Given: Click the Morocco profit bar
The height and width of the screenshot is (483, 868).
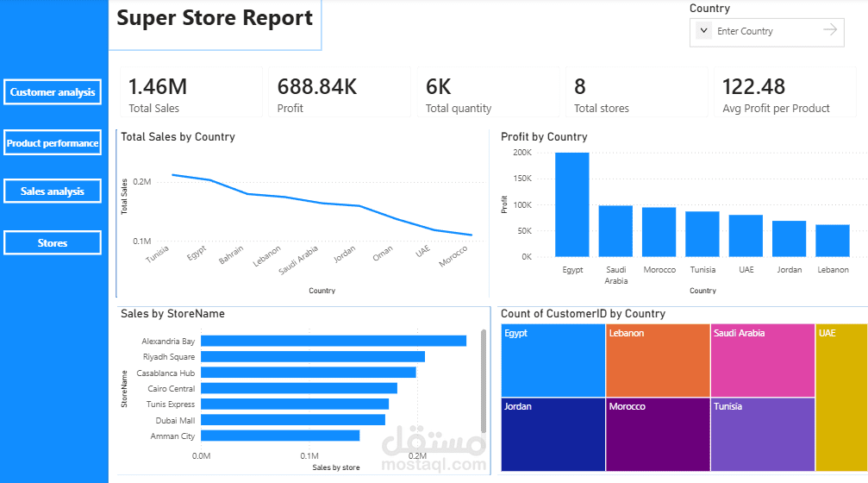Looking at the screenshot, I should pos(659,232).
